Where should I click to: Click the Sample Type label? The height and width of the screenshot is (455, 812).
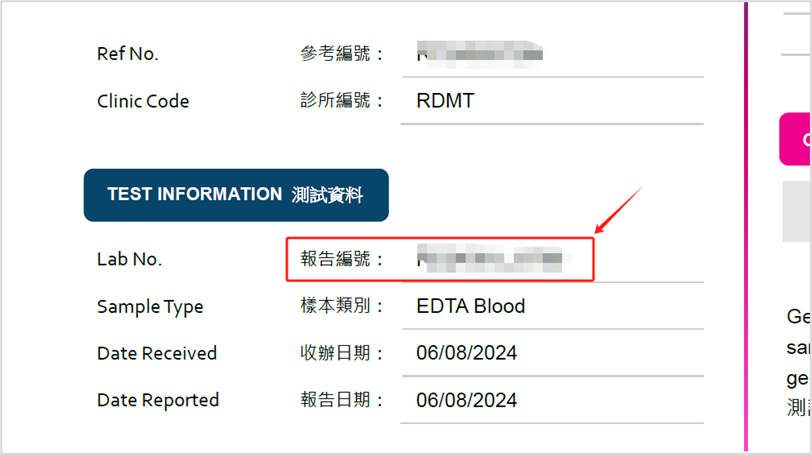click(x=150, y=307)
